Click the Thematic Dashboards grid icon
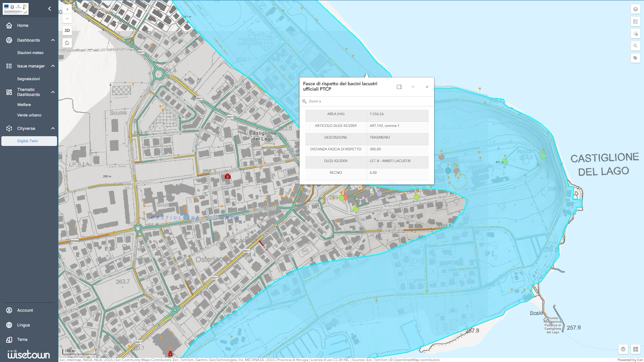Viewport: 644px width, 362px height. [x=9, y=92]
